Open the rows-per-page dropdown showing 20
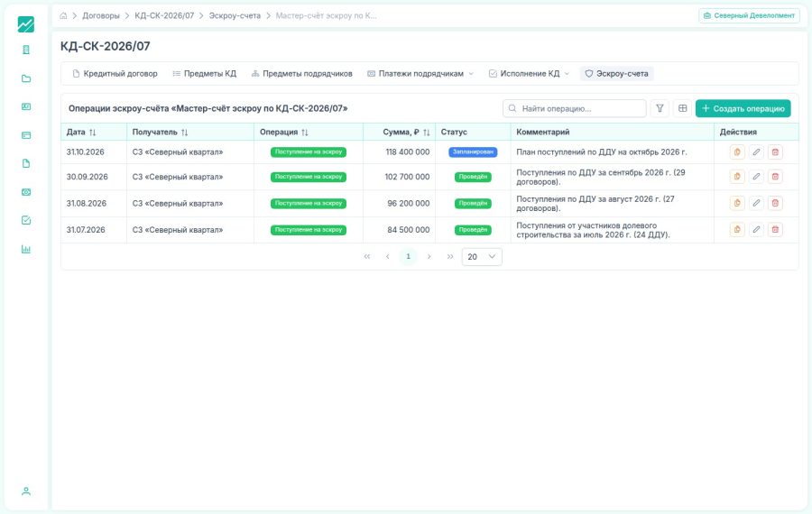The width and height of the screenshot is (812, 514). point(482,257)
